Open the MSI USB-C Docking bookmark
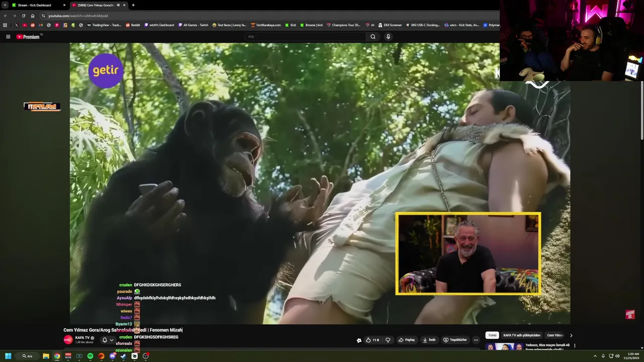Image resolution: width=644 pixels, height=362 pixels. (423, 25)
